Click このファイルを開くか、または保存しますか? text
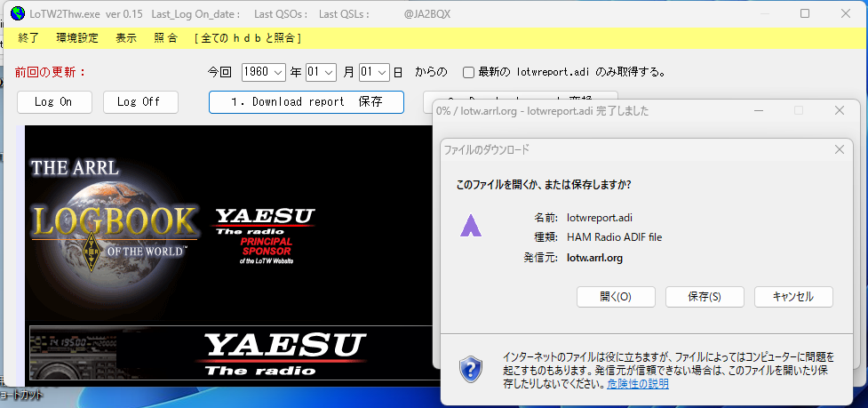Screen dimensions: 868x408 [543, 185]
